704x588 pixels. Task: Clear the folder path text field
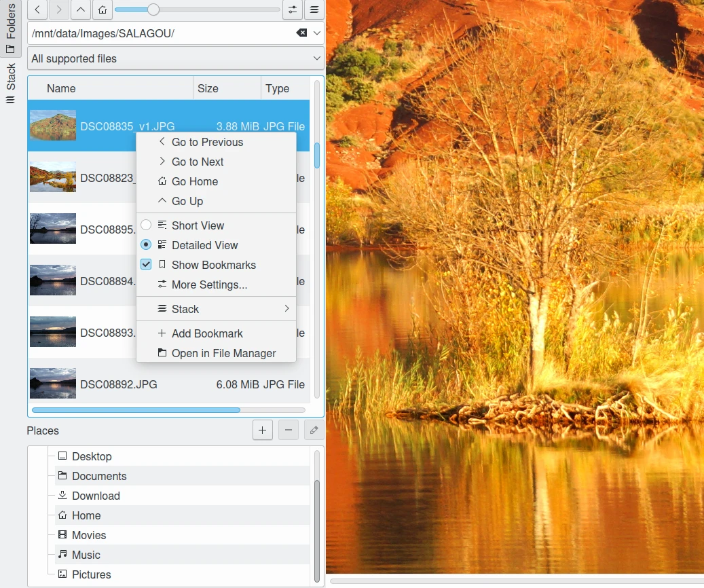tap(301, 33)
